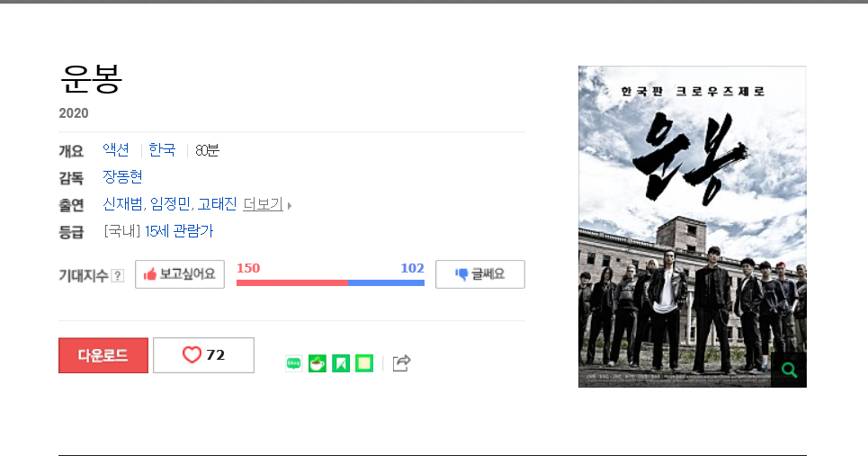The image size is (868, 456).
Task: Open the 운봉 movie poster thumbnail
Action: pos(693,227)
